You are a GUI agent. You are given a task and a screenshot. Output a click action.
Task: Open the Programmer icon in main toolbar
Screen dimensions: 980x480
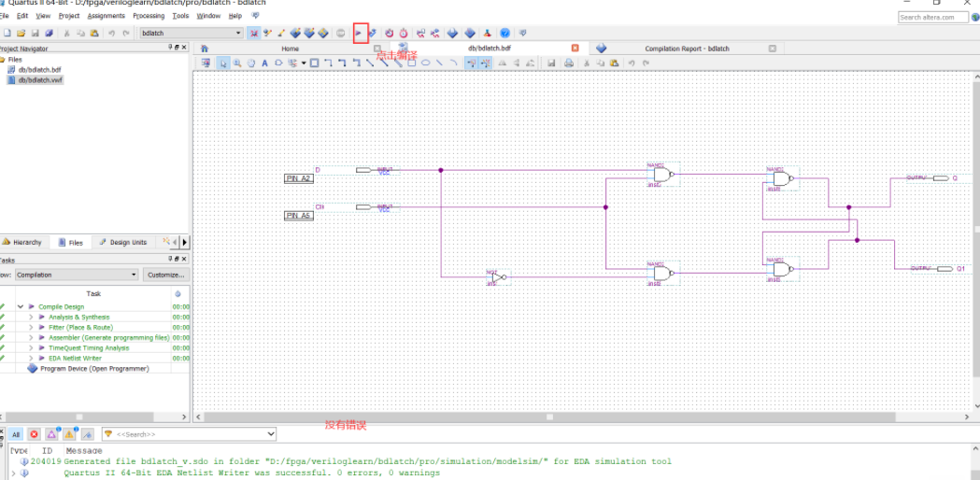(470, 34)
